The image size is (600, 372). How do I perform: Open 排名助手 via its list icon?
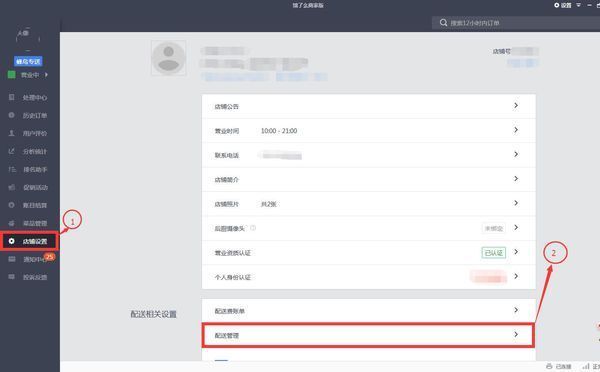tap(12, 169)
